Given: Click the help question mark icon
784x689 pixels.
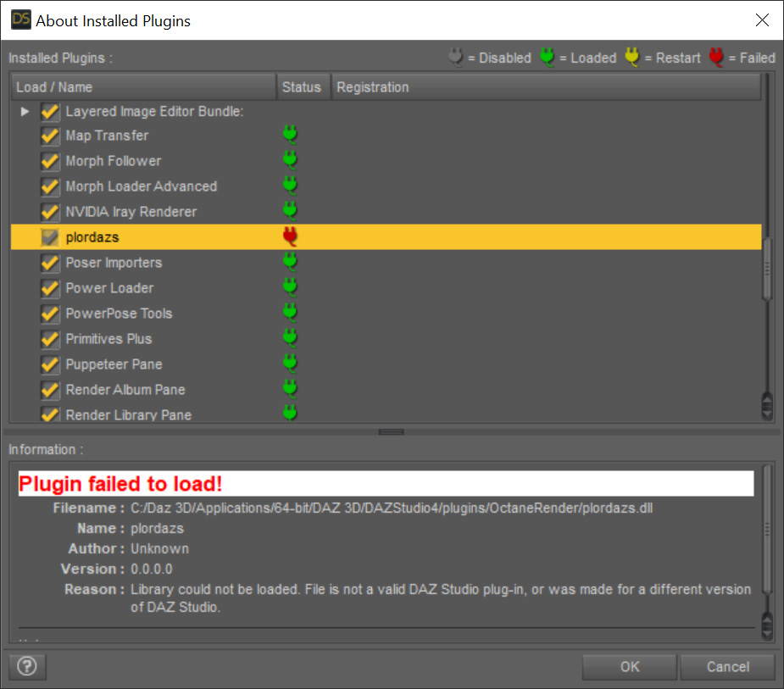Looking at the screenshot, I should click(27, 666).
